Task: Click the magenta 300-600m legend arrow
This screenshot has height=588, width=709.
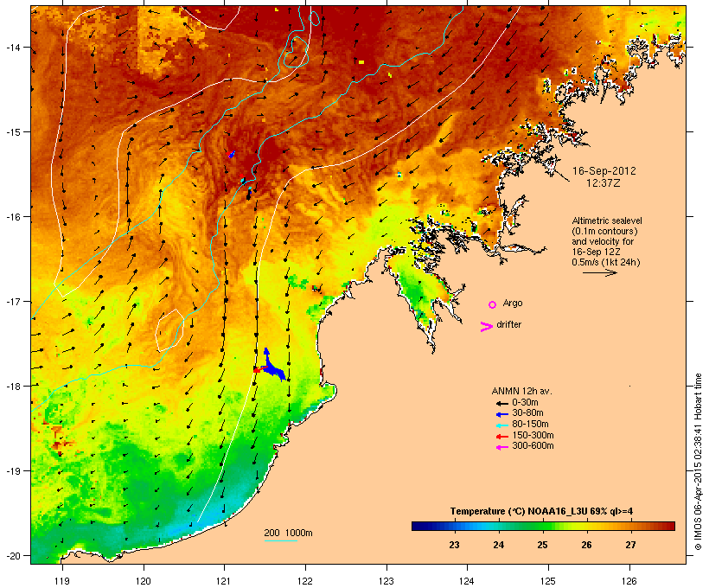Action: 501,447
